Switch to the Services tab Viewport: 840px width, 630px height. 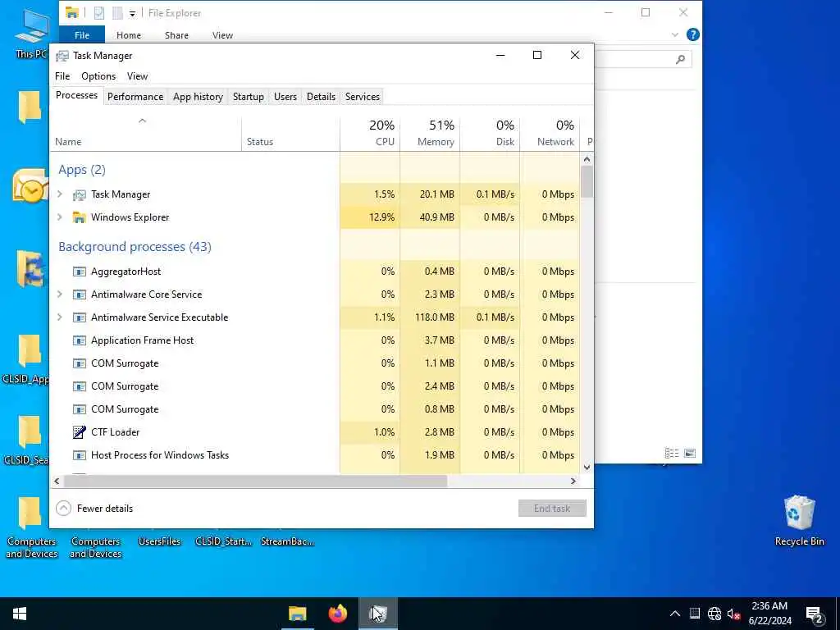tap(362, 97)
